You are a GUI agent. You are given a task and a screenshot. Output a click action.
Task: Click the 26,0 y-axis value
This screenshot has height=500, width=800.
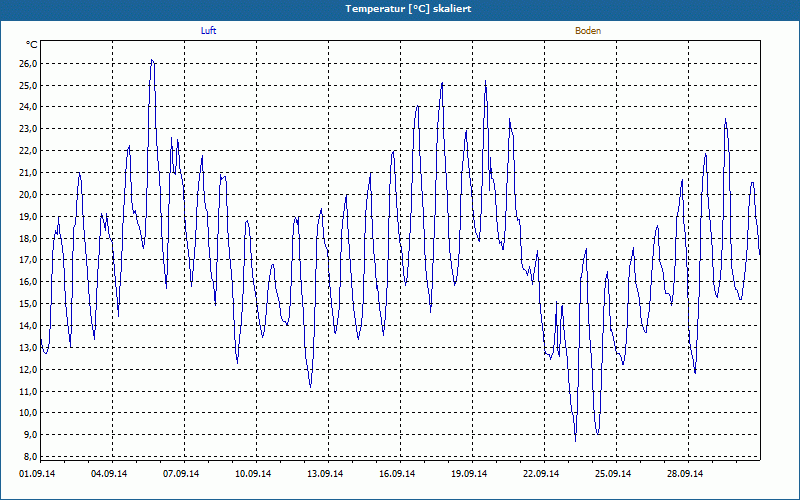pos(29,64)
